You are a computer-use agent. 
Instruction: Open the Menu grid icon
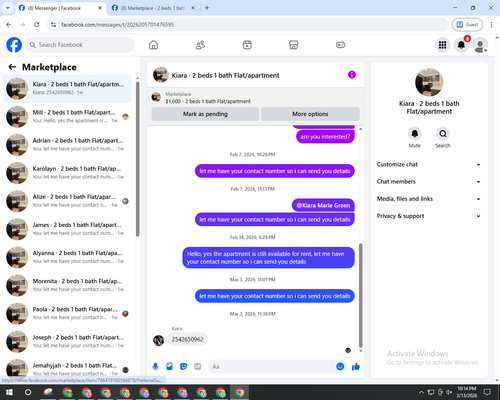click(x=442, y=45)
